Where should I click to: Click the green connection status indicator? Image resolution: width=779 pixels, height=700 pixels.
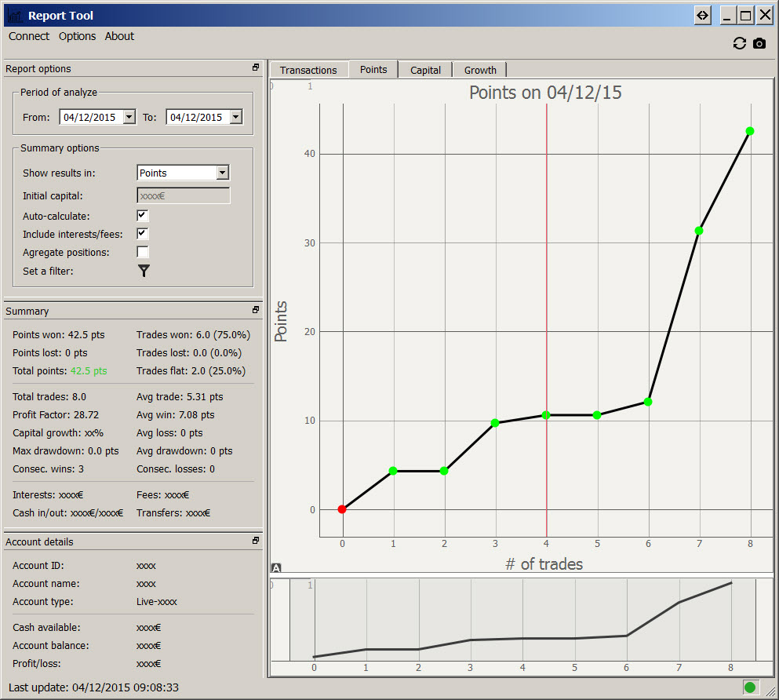(750, 687)
